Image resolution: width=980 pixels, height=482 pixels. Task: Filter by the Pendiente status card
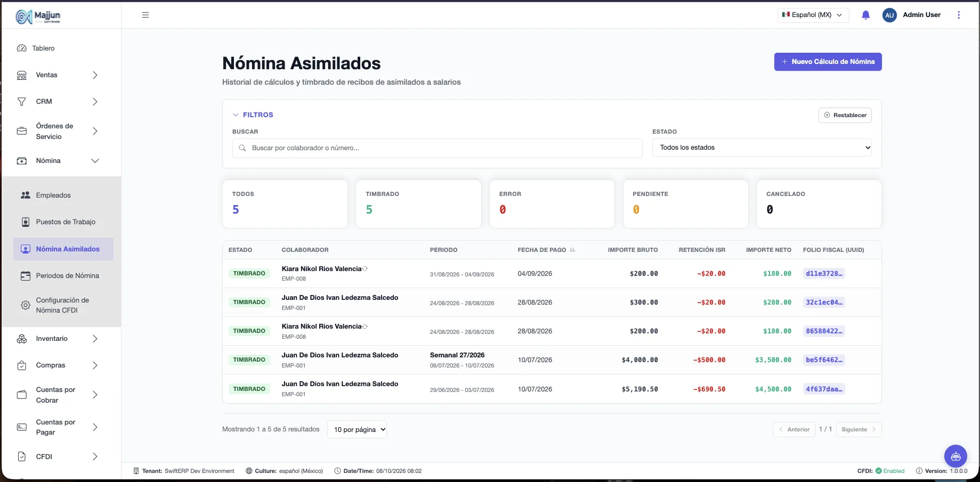pos(686,204)
